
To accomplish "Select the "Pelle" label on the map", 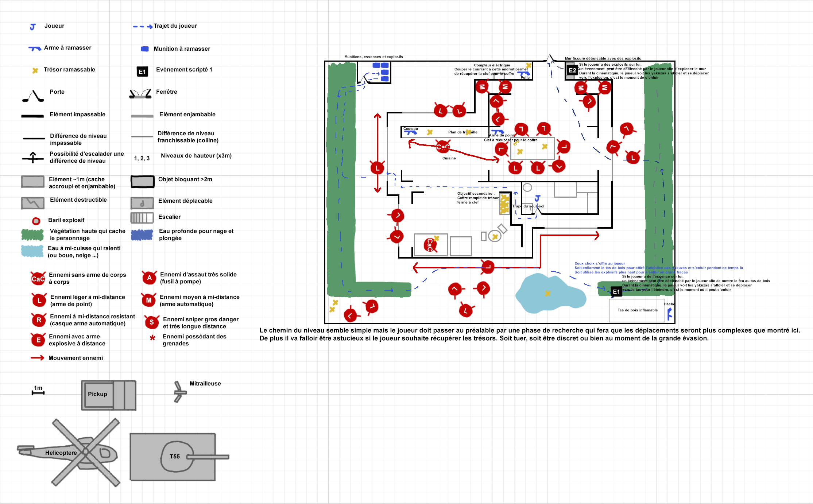I will 525,78.
